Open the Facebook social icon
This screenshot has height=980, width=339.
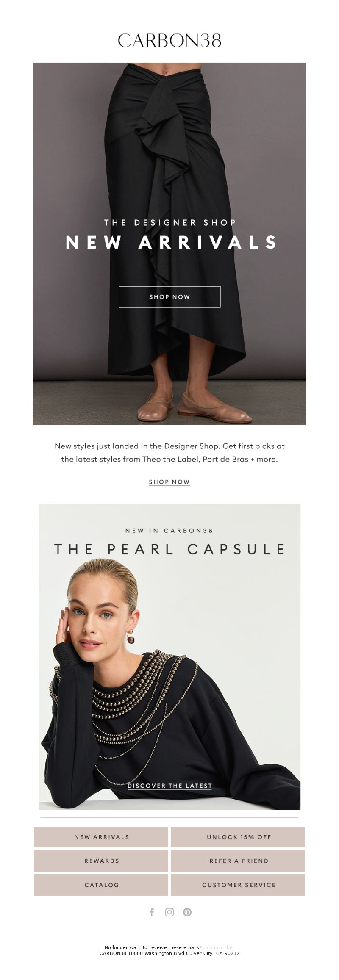[152, 912]
